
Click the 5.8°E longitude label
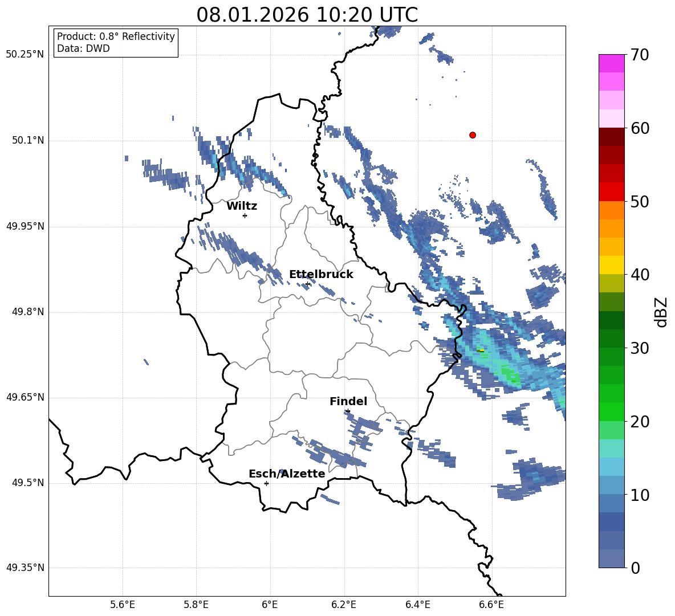pyautogui.click(x=196, y=605)
